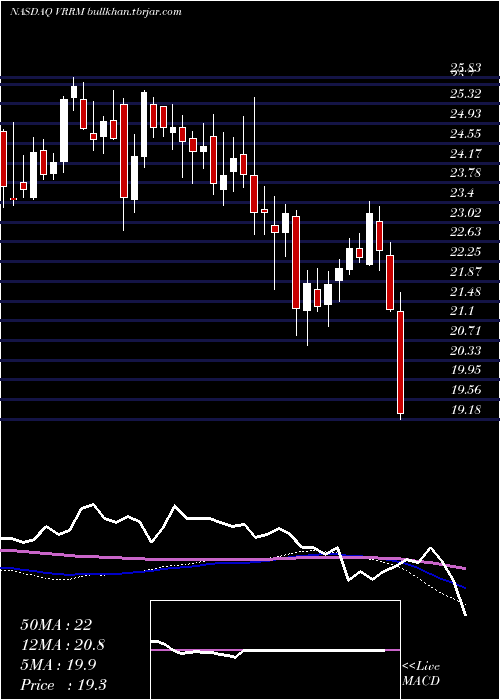Click the 20.71 price axis label
Image resolution: width=500 pixels, height=700 pixels.
pos(466,331)
